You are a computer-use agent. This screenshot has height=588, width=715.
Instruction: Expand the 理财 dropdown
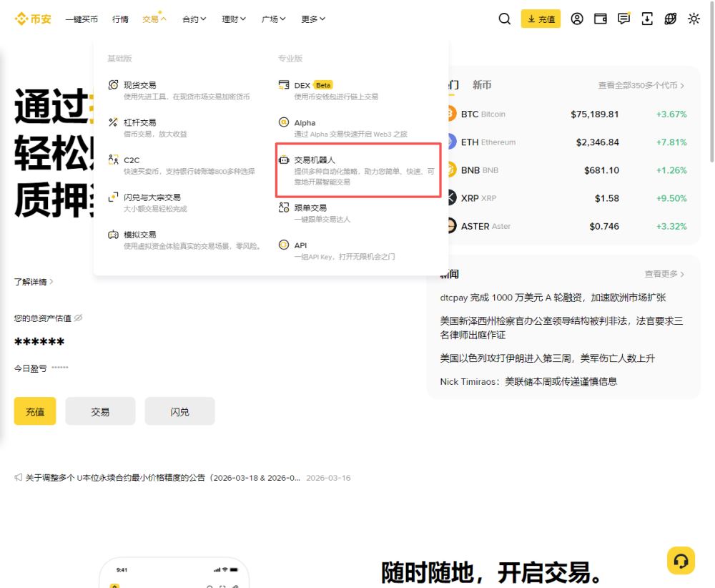232,19
